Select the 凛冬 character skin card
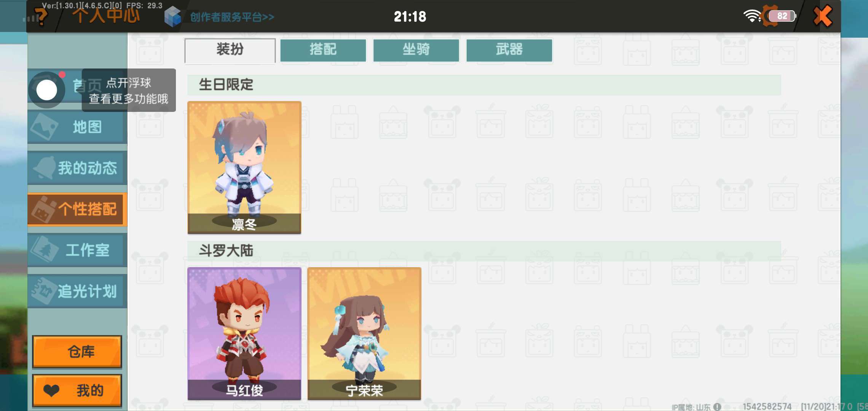The image size is (868, 411). (244, 167)
